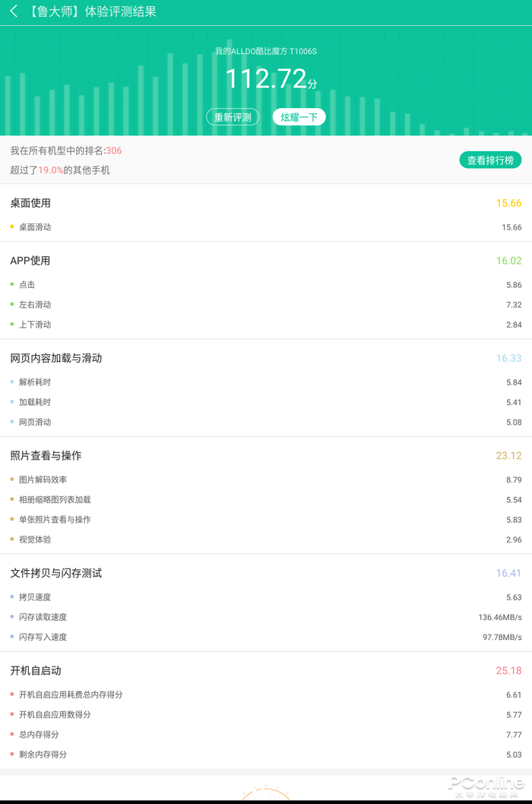Click the 7.32 horizontal swipe value
This screenshot has width=532, height=804.
[514, 305]
